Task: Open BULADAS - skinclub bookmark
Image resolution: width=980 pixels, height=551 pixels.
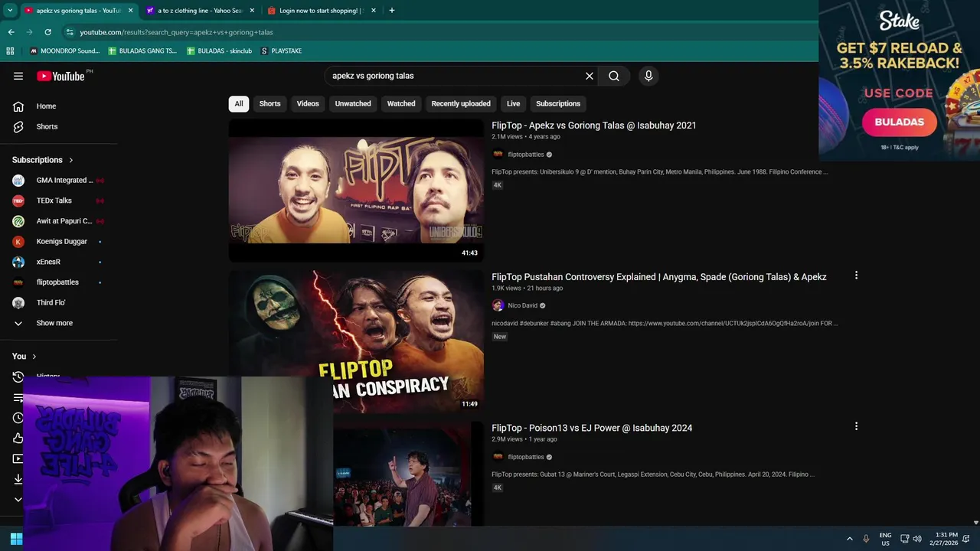Action: 219,51
